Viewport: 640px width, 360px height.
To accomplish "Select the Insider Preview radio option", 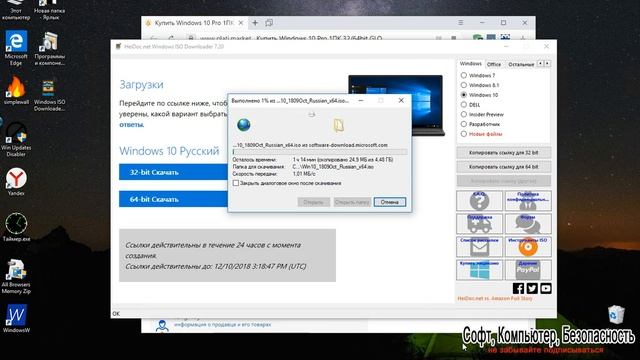I will (464, 114).
